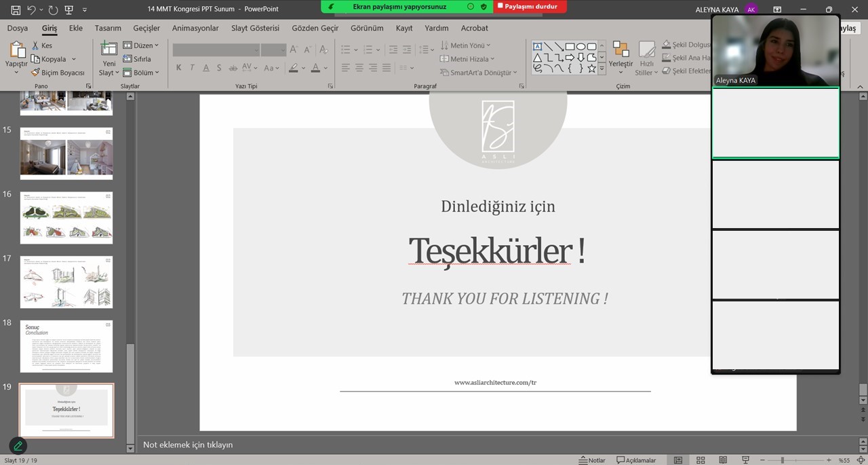Open the Animasyonlar ribbon tab
The width and height of the screenshot is (868, 465).
pos(195,28)
